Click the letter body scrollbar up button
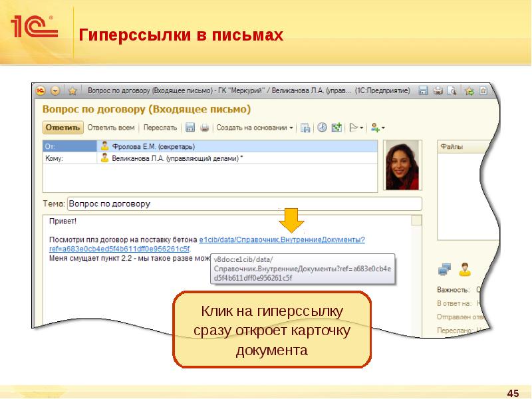 click(416, 221)
